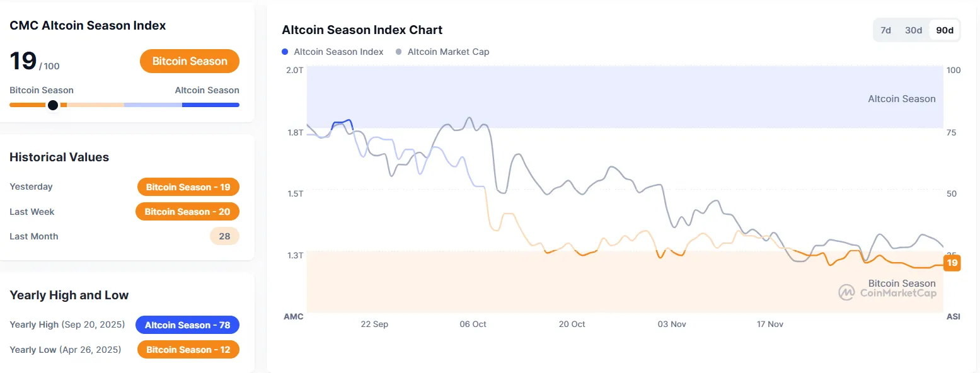980x373 pixels.
Task: Toggle the Altcoin Season Index legend dot
Action: (285, 52)
